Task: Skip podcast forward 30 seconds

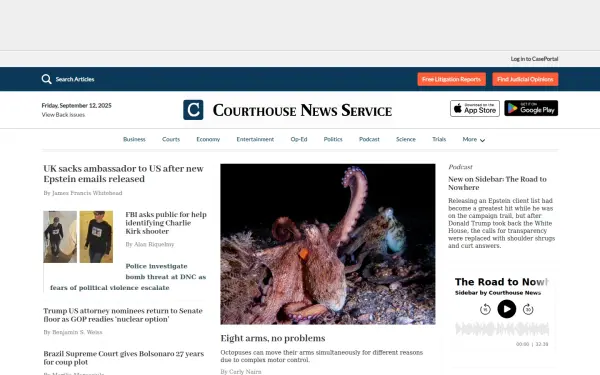Action: pyautogui.click(x=528, y=309)
